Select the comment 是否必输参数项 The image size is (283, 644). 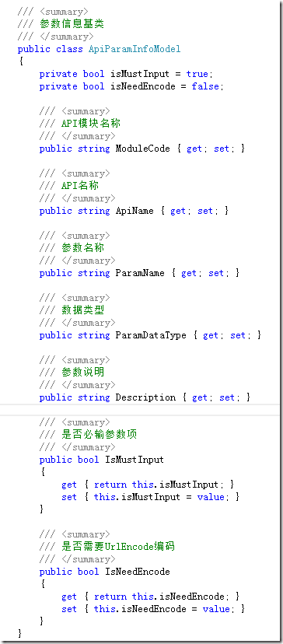(99, 435)
